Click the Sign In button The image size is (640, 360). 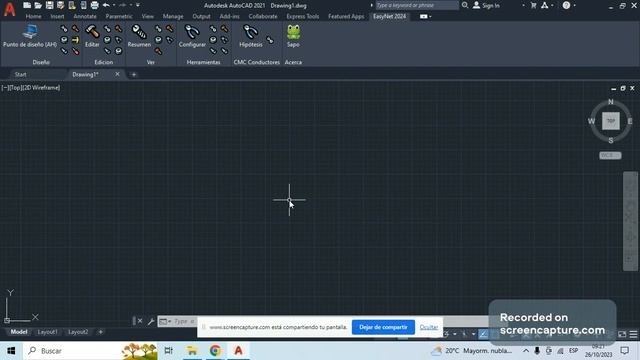coord(486,5)
